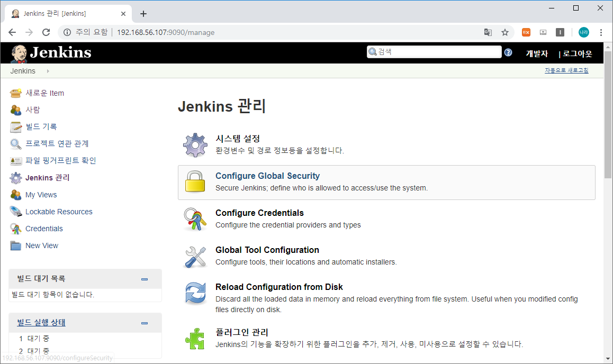Image resolution: width=613 pixels, height=364 pixels.
Task: Collapse the 빌드 대기 목록 panel
Action: pos(145,279)
